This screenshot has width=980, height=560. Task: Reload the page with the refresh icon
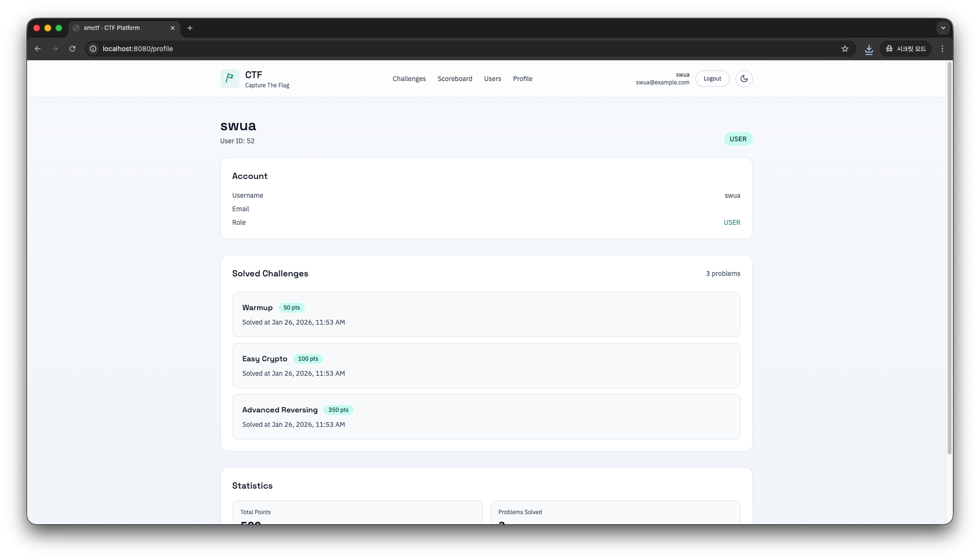(x=72, y=49)
